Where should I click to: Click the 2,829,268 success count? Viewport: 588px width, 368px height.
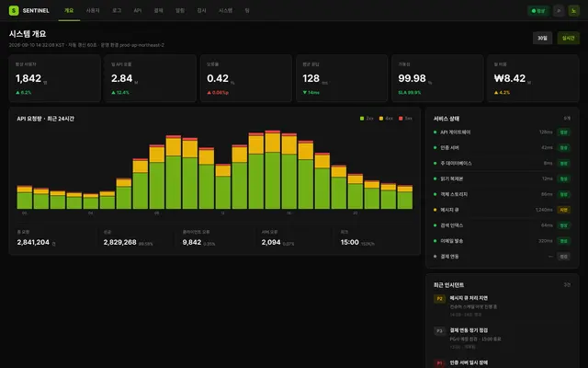[120, 242]
